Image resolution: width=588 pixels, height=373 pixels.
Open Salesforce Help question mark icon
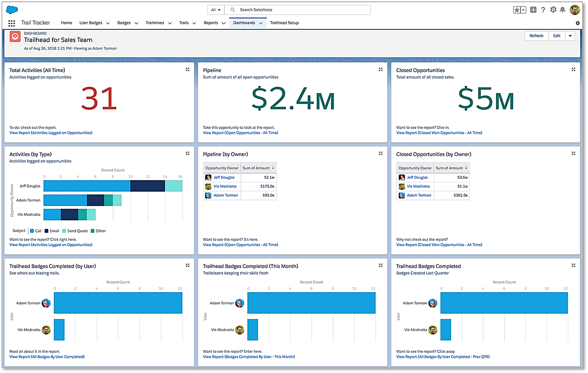[x=543, y=10]
